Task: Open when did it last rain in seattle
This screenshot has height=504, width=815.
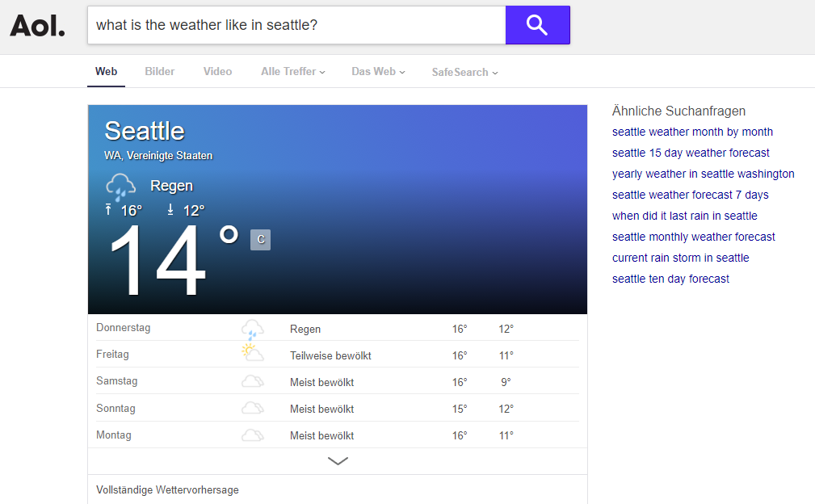Action: click(685, 216)
